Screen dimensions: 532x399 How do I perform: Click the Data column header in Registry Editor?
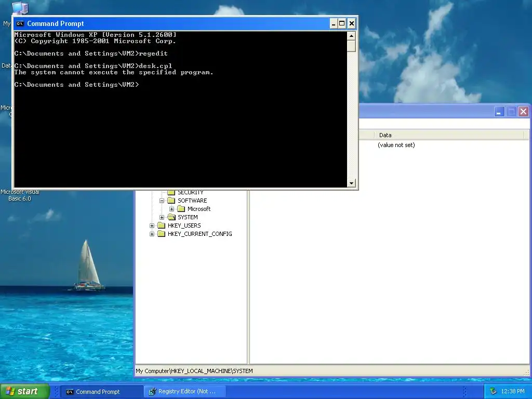449,135
